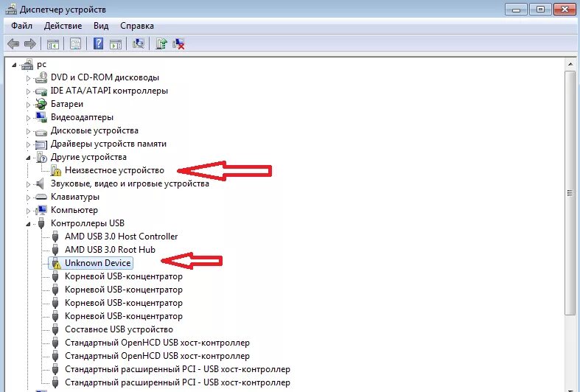Screen dimensions: 580x392
Task: Open the Properties toolbar icon
Action: point(76,44)
